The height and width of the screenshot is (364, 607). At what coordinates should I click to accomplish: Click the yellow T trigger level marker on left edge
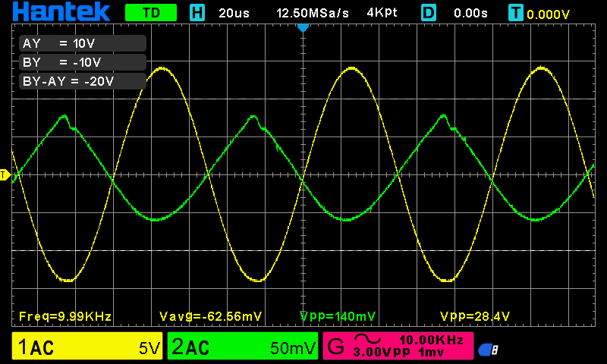(x=5, y=175)
